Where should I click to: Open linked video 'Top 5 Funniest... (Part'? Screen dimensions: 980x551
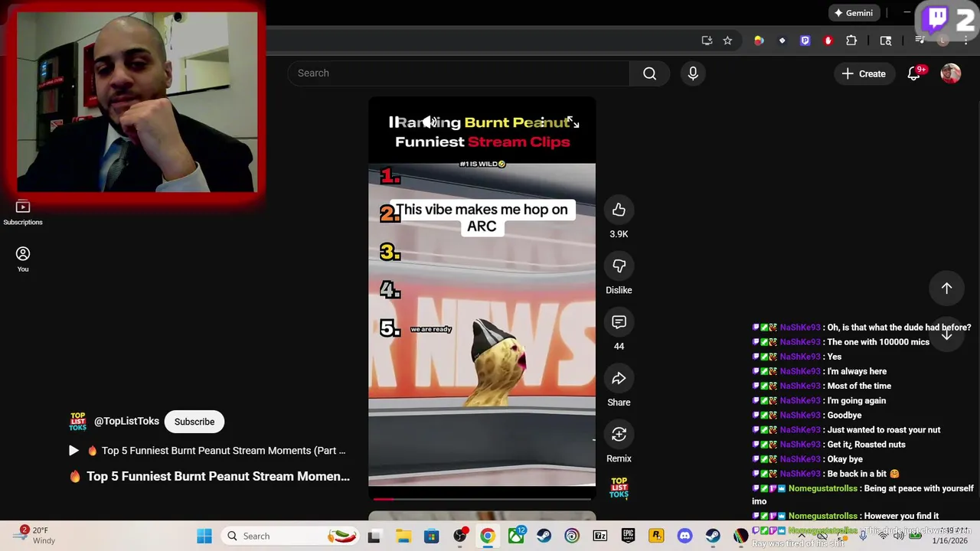(x=224, y=451)
